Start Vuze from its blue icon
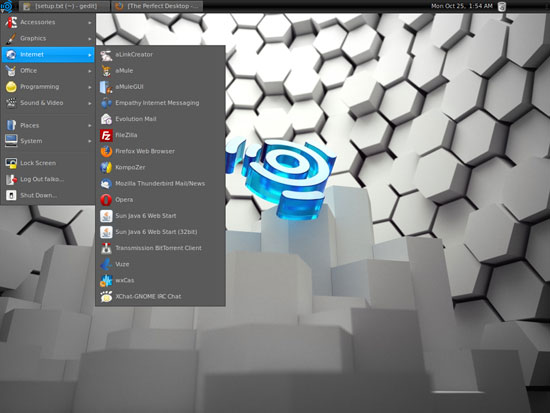The image size is (550, 413). (x=106, y=264)
